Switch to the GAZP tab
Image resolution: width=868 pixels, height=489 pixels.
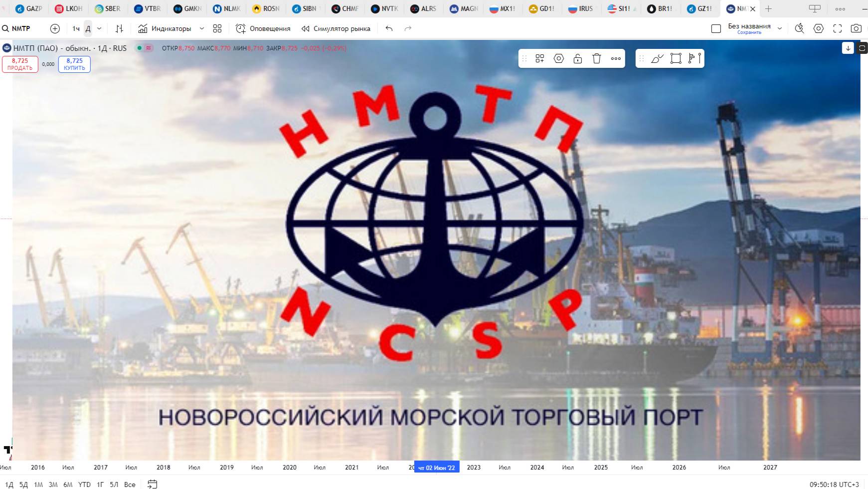pyautogui.click(x=29, y=8)
